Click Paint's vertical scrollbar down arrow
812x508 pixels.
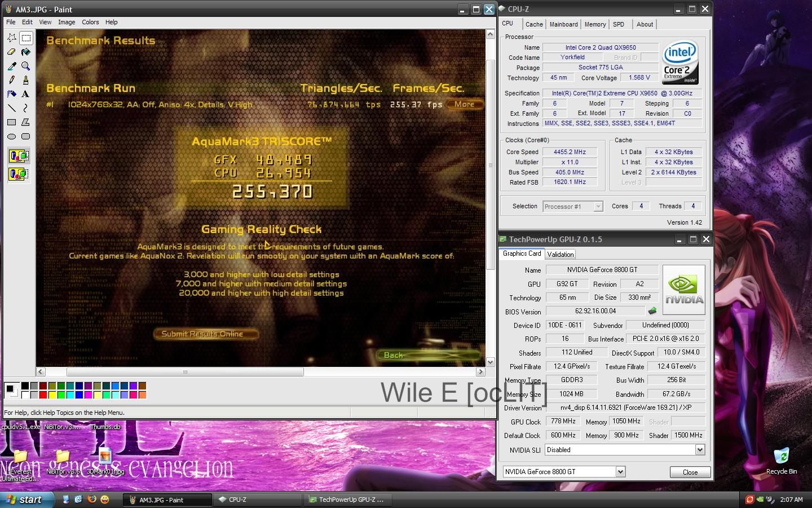[x=490, y=362]
